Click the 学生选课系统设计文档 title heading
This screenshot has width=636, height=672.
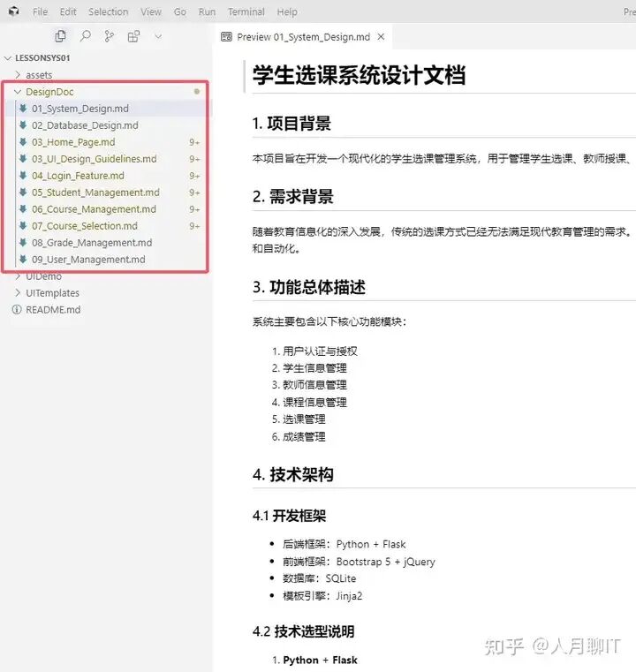point(360,75)
